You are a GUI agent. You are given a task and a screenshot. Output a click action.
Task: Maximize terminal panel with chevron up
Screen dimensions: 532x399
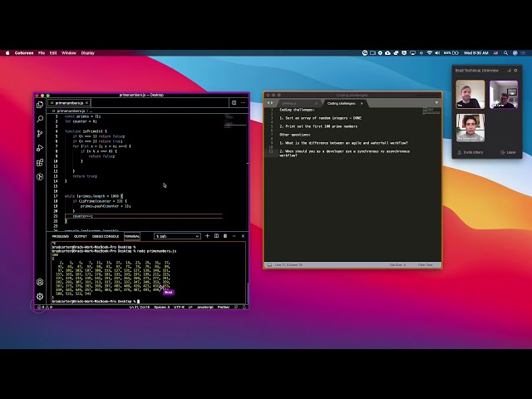[x=234, y=236]
